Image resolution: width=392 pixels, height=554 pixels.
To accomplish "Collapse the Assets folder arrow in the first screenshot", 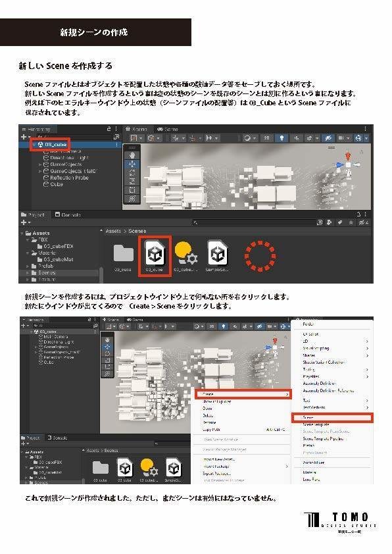I will 22,233.
